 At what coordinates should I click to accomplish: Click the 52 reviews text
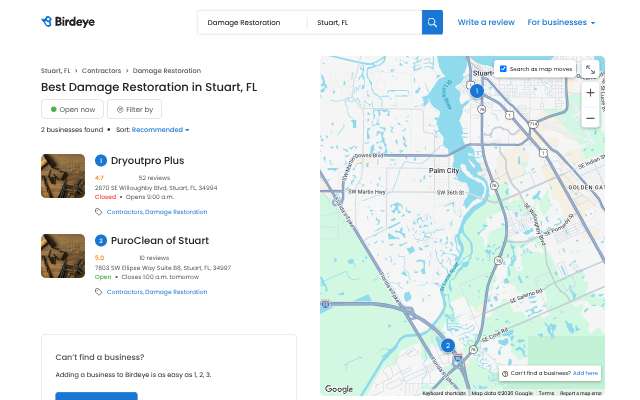coord(154,178)
